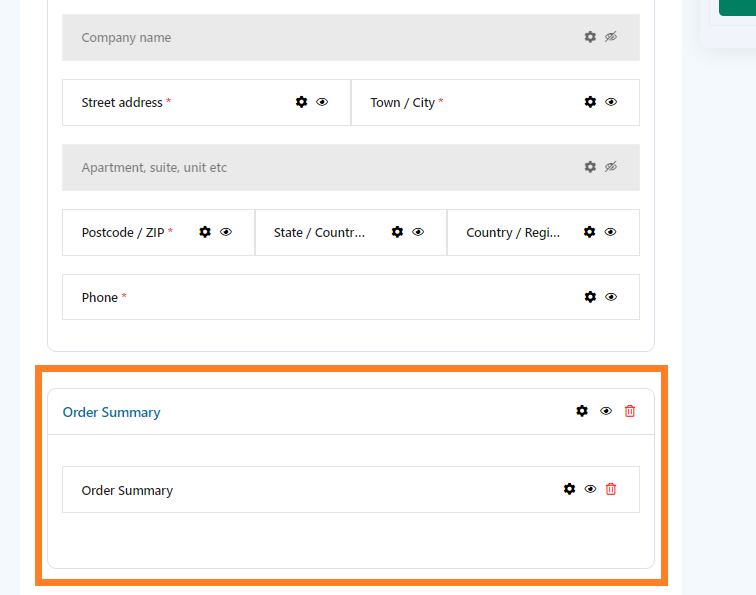Toggle visibility of Town / City field
This screenshot has width=756, height=595.
click(611, 102)
